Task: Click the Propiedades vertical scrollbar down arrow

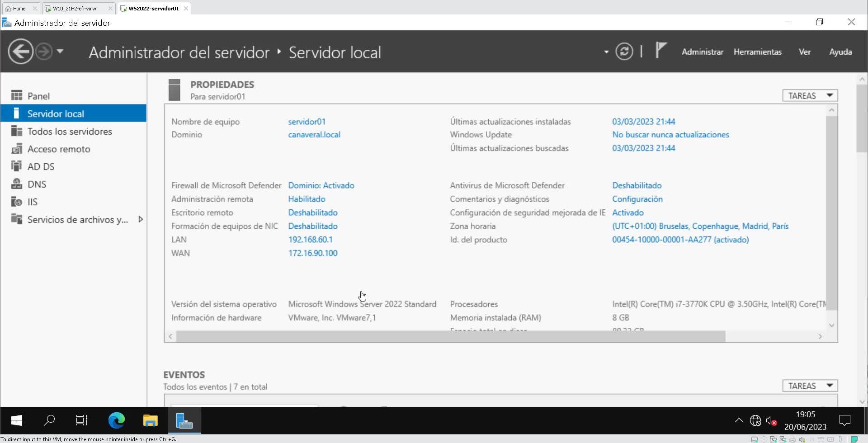Action: pos(831,325)
